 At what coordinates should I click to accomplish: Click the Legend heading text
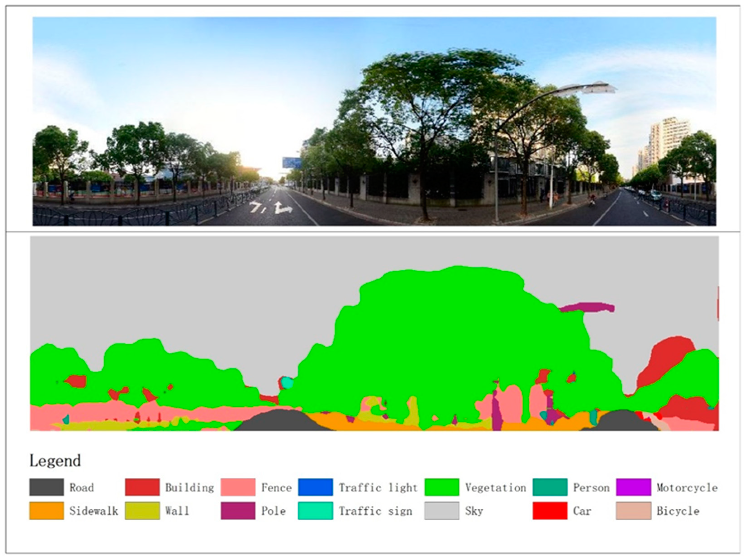[55, 461]
